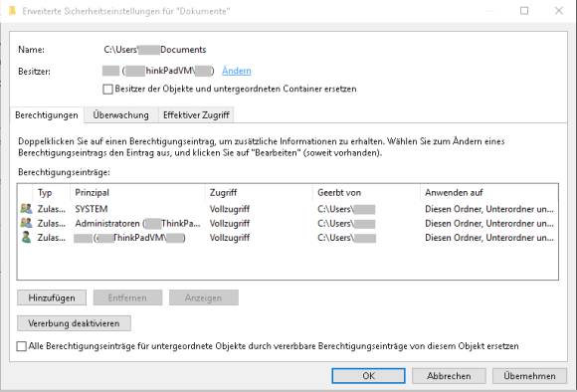Image resolution: width=577 pixels, height=392 pixels.
Task: Select the Berechtigungen tab
Action: pyautogui.click(x=47, y=115)
